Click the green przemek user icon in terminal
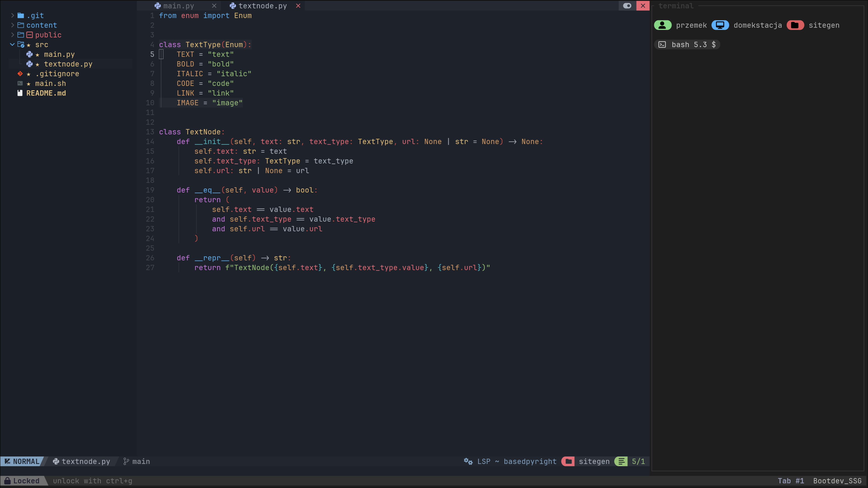 (662, 25)
